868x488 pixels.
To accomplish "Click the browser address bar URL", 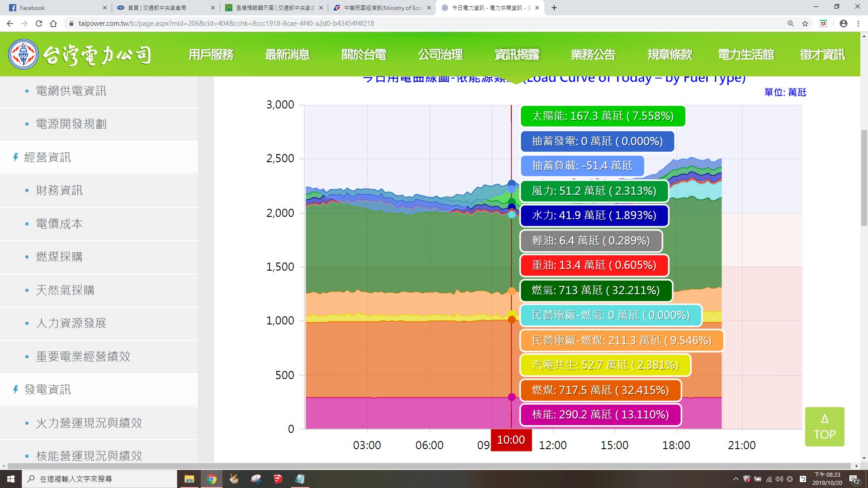I will click(226, 23).
